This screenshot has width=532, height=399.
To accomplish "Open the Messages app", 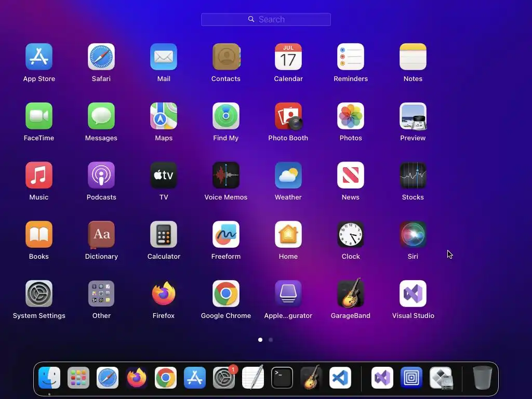I will click(101, 116).
